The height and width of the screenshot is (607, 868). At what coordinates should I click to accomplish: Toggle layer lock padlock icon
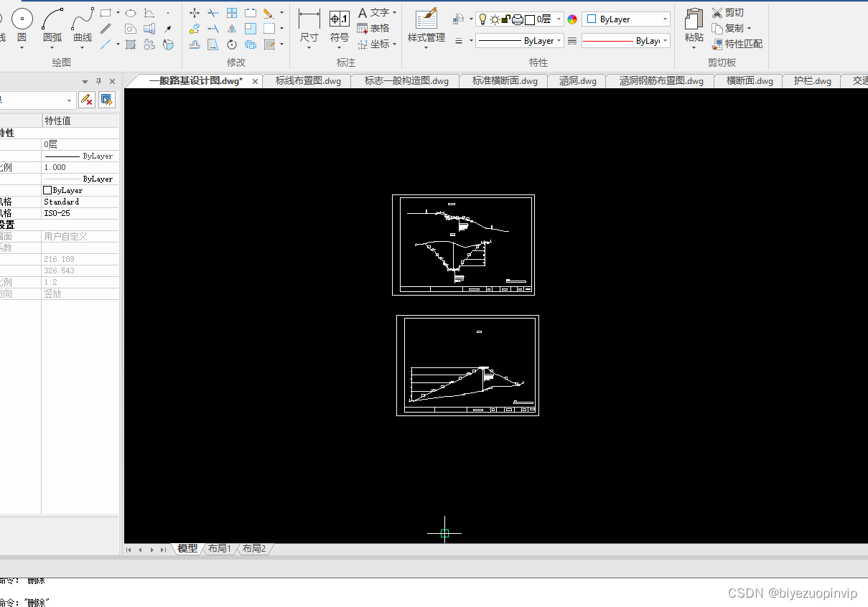pos(505,19)
